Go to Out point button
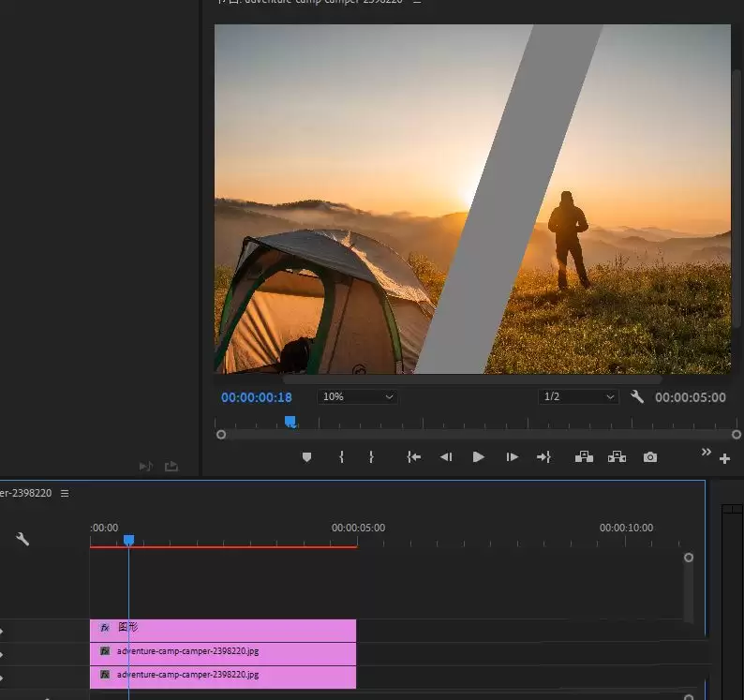Image resolution: width=744 pixels, height=700 pixels. point(543,457)
